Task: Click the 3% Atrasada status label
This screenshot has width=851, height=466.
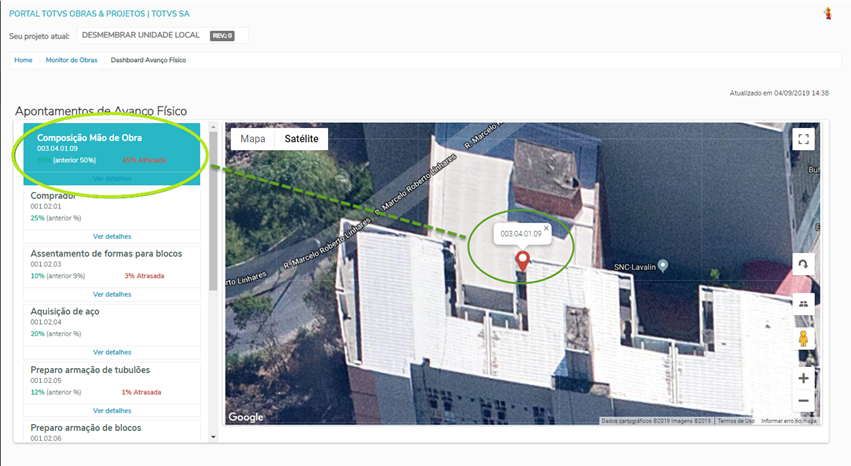Action: (x=144, y=276)
